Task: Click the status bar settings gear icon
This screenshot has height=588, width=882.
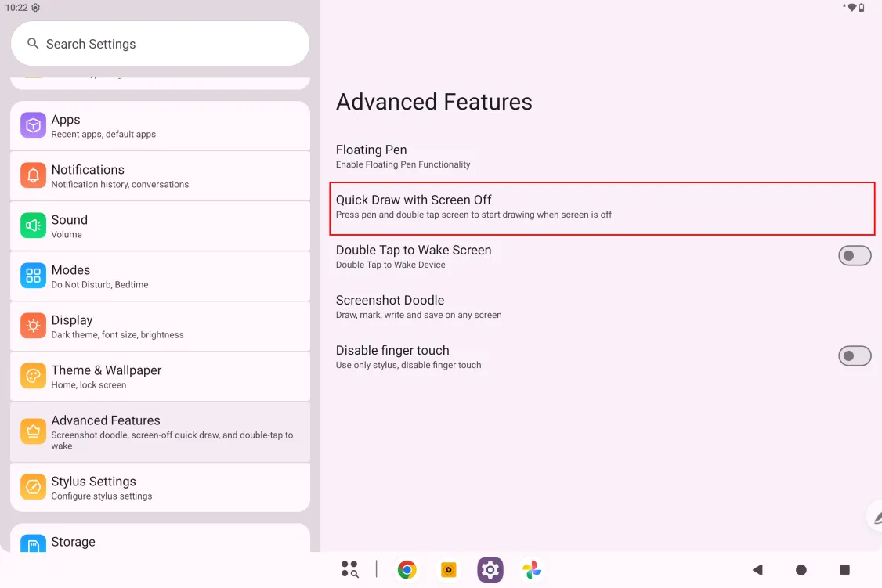Action: click(x=36, y=7)
